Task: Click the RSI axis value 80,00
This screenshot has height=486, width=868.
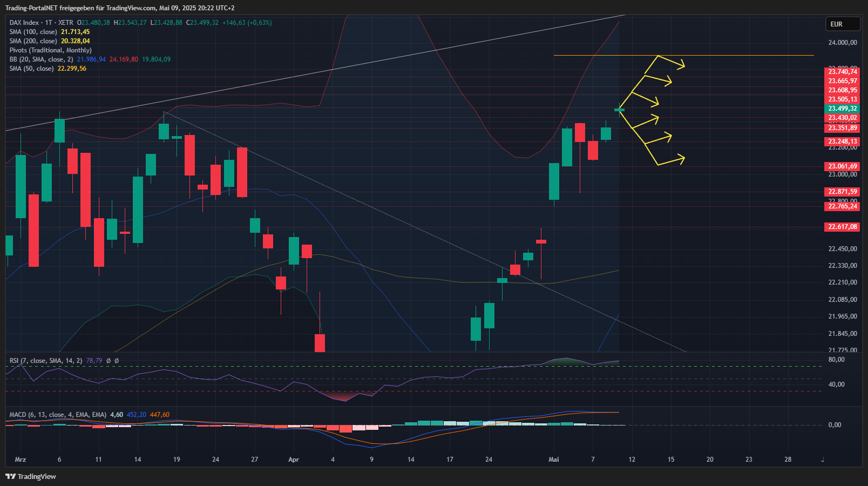Action: pos(836,360)
